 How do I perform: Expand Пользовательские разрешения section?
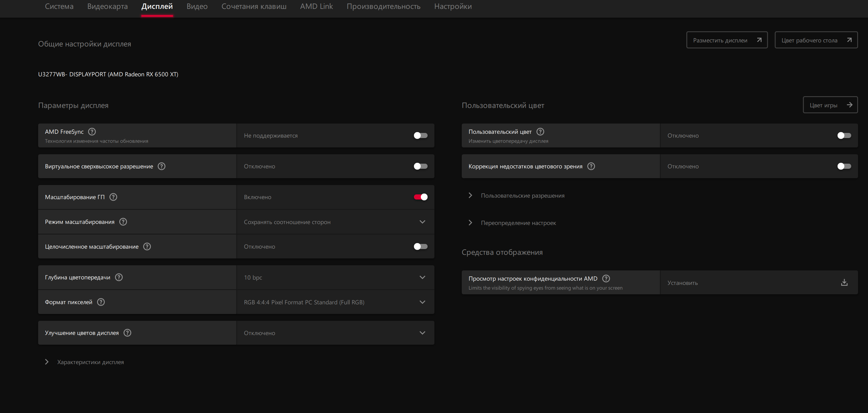522,195
